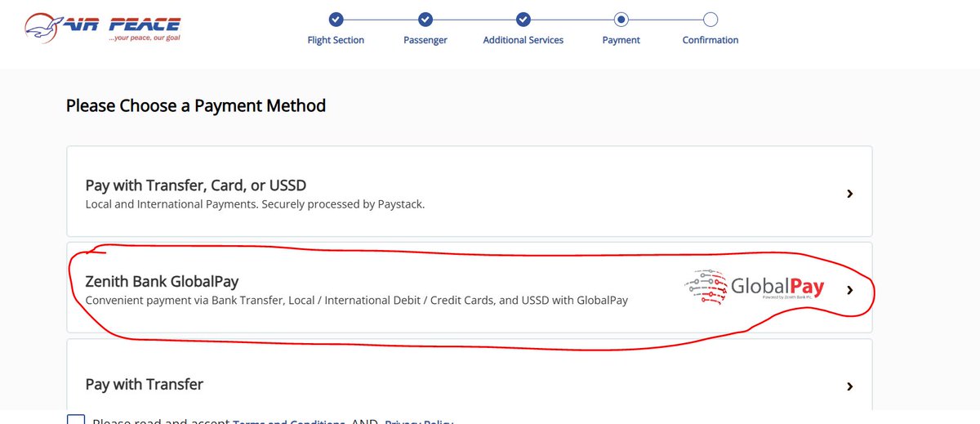Click 'Please Choose a Payment Method' heading
Image resolution: width=980 pixels, height=424 pixels.
[196, 105]
